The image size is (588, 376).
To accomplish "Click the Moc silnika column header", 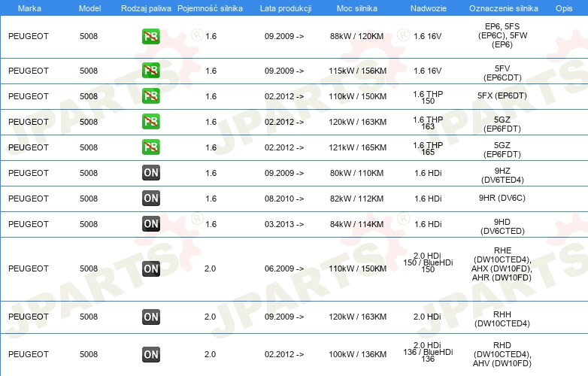I will click(x=357, y=8).
